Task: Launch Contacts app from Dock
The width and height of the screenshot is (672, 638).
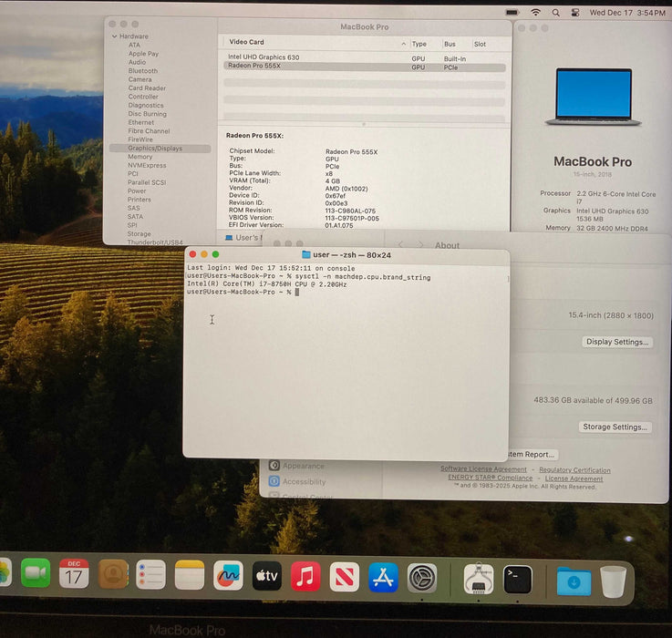Action: 113,573
